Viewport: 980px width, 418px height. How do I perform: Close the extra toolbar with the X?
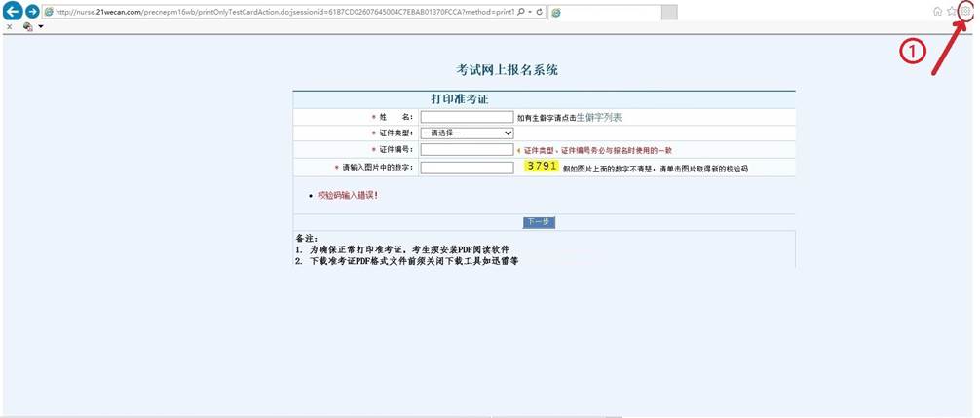[9, 27]
